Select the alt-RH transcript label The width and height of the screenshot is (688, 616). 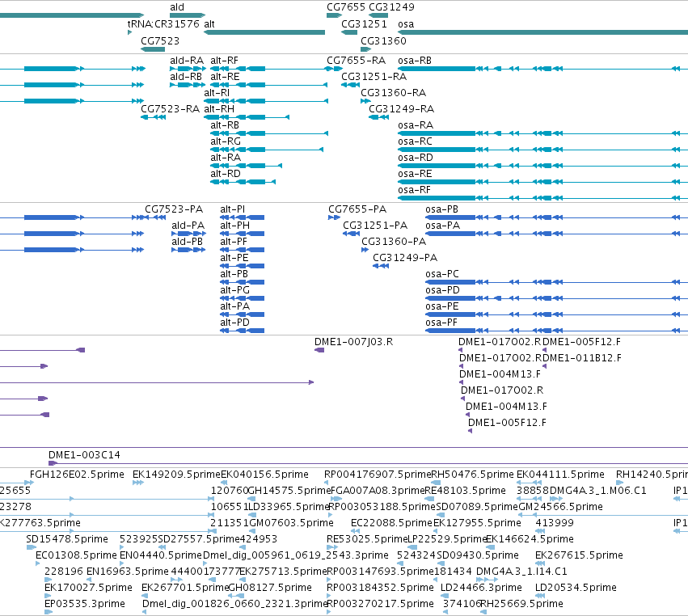point(219,109)
